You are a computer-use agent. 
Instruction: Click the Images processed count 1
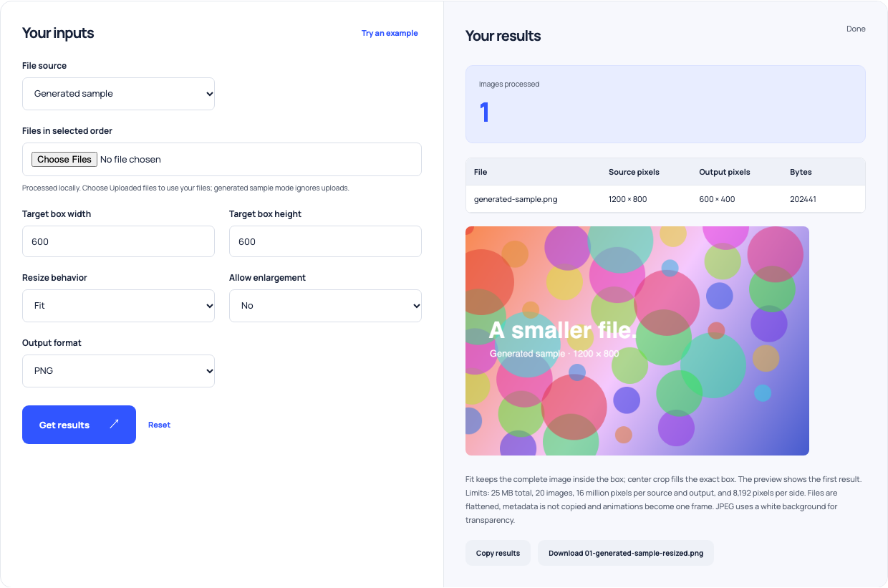(x=485, y=112)
